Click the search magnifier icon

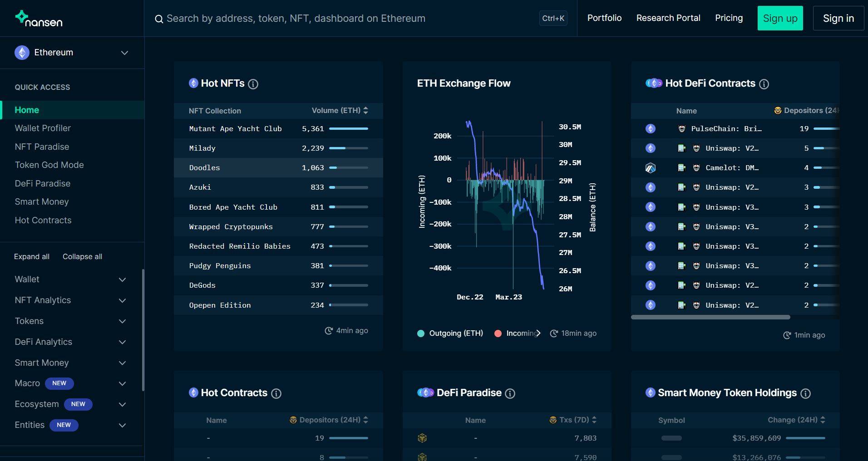tap(159, 19)
